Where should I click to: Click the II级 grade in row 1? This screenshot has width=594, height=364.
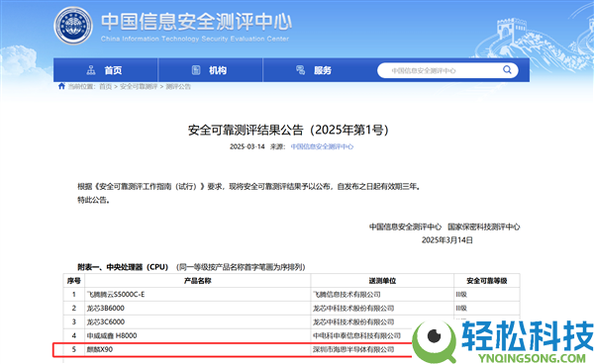(x=461, y=295)
